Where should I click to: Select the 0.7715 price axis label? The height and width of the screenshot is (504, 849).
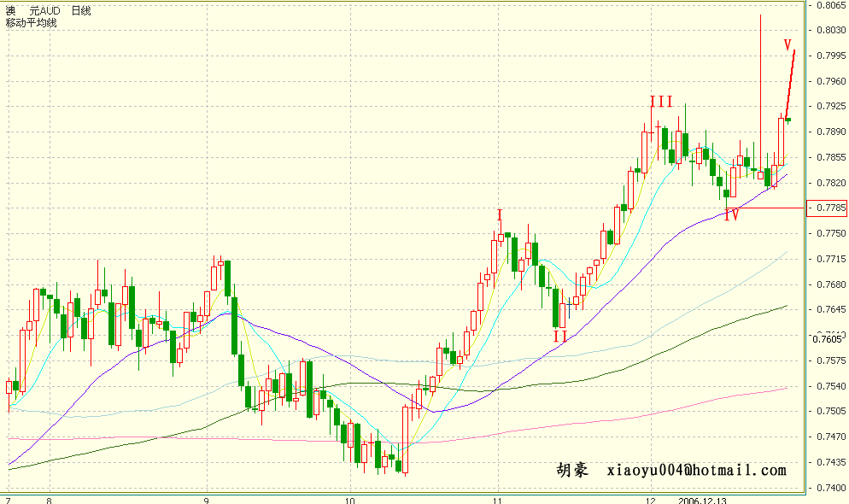(831, 259)
